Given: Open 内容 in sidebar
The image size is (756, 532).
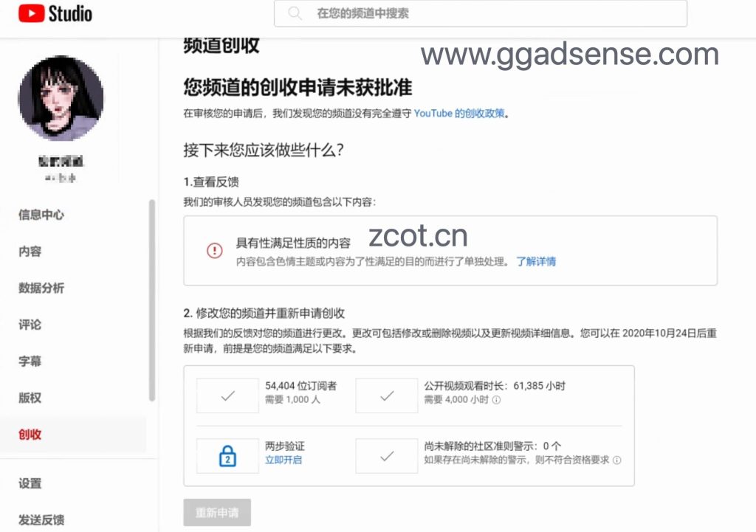Looking at the screenshot, I should pos(30,251).
